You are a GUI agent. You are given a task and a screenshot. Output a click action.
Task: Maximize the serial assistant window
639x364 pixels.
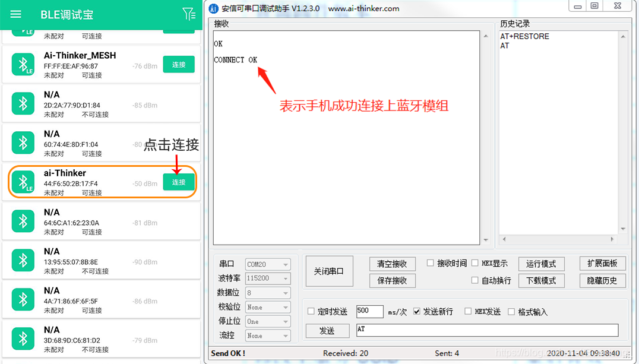tap(594, 6)
